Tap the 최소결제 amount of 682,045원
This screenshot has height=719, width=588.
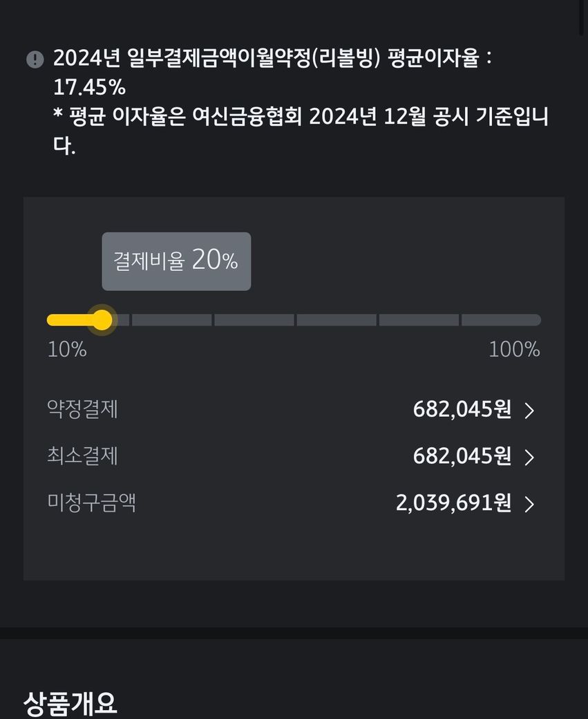462,456
